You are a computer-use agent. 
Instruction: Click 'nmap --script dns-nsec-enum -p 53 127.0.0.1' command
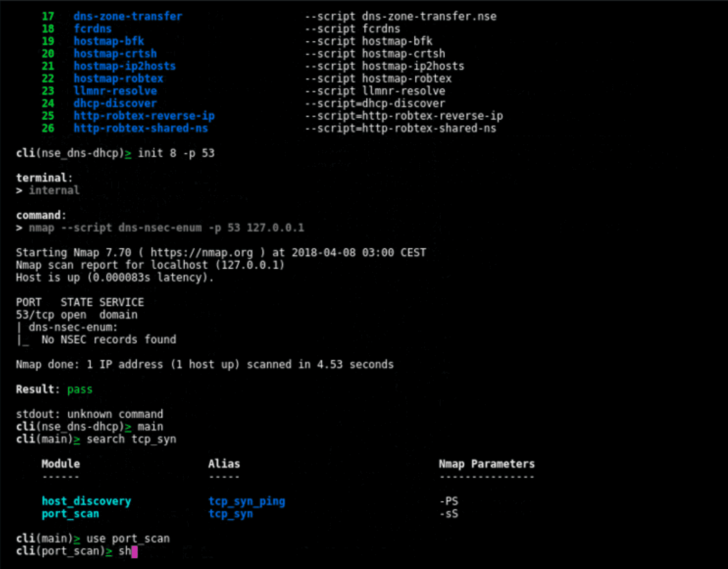click(x=166, y=228)
